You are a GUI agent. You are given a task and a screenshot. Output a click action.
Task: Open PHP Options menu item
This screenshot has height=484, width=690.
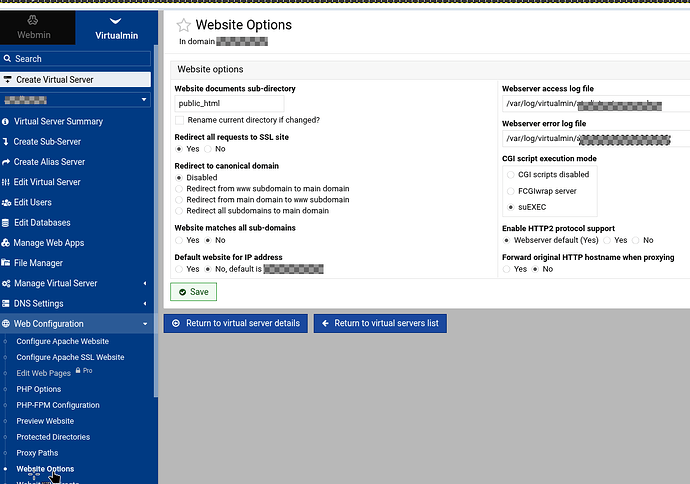39,389
